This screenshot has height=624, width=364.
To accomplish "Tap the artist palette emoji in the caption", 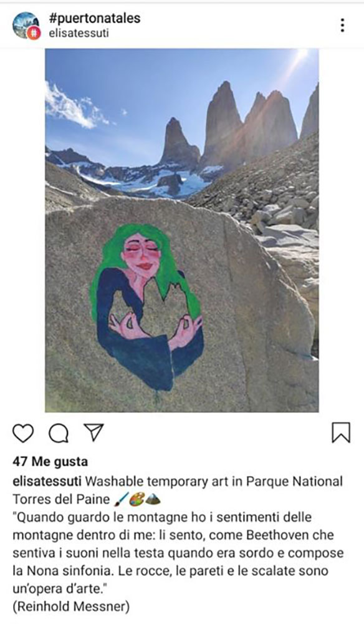I will tap(136, 499).
